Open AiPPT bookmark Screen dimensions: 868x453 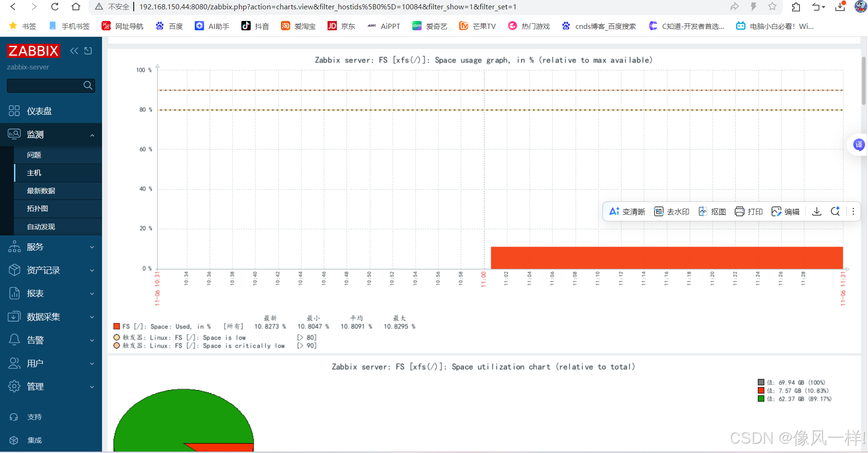coord(383,26)
